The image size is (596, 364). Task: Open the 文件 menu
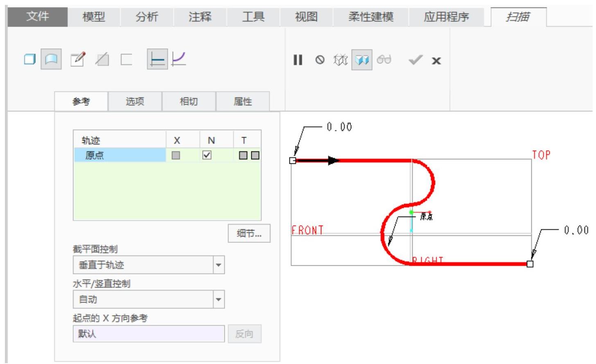point(38,17)
